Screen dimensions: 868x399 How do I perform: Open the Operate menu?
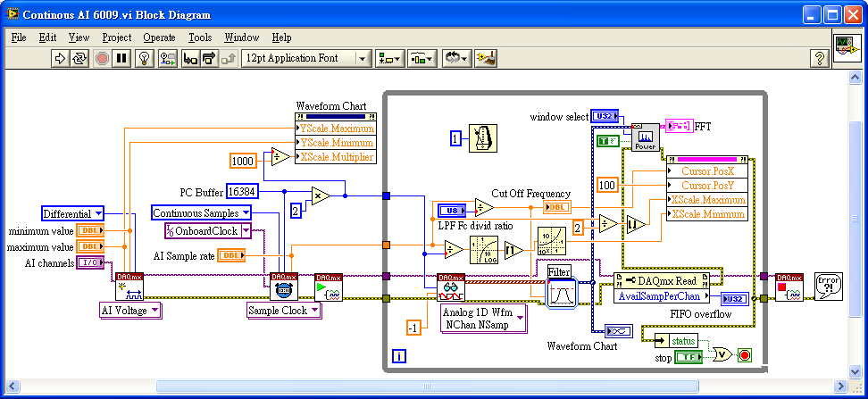tap(160, 37)
